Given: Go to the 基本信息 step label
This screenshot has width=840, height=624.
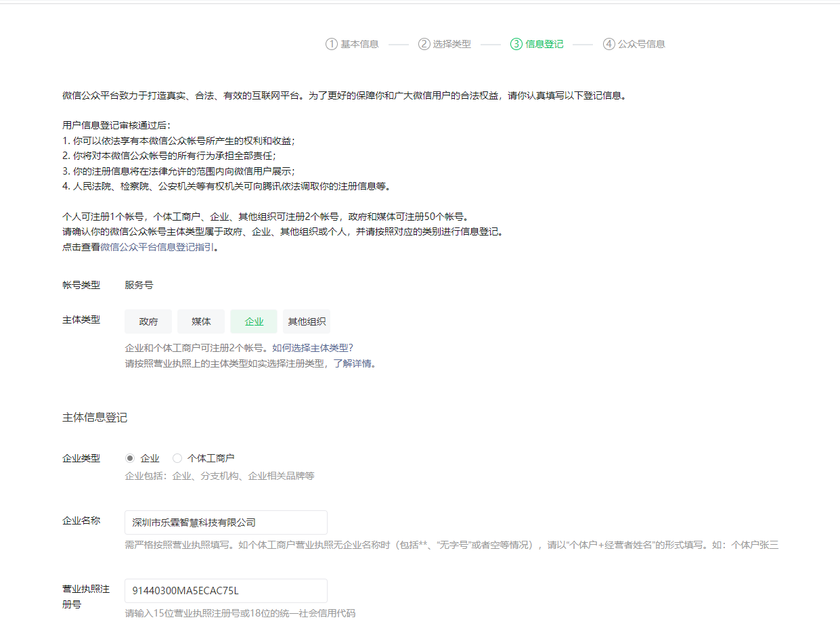Looking at the screenshot, I should tap(359, 44).
